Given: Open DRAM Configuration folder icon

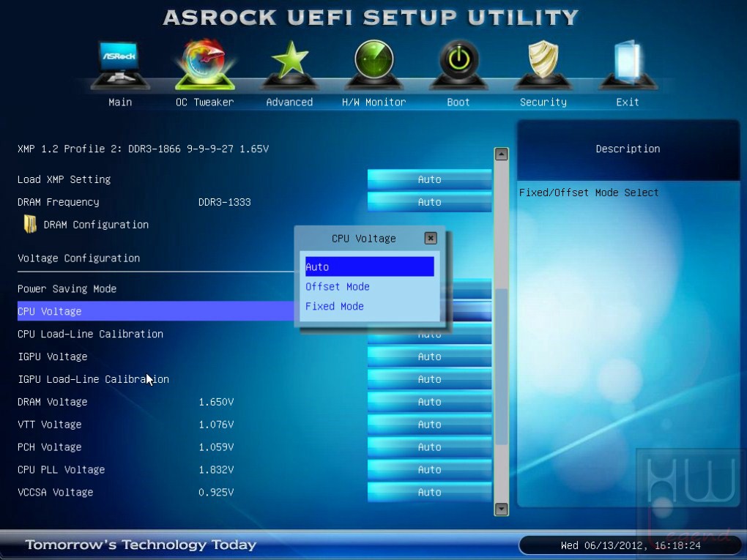Looking at the screenshot, I should coord(30,224).
